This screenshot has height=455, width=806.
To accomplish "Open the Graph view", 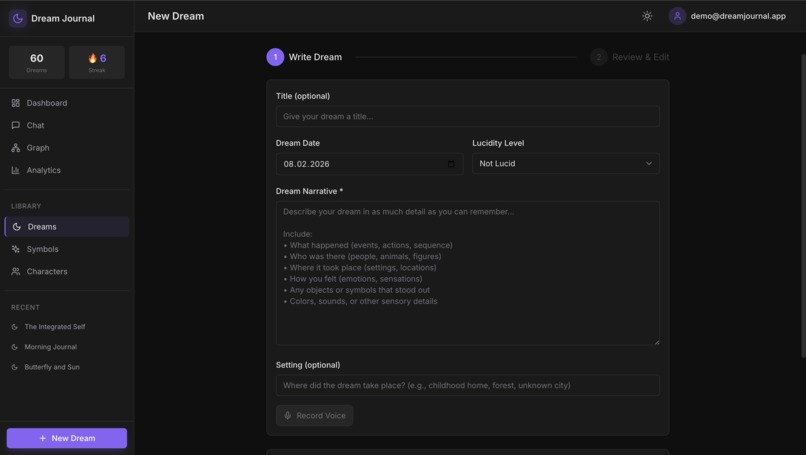I will 67,148.
